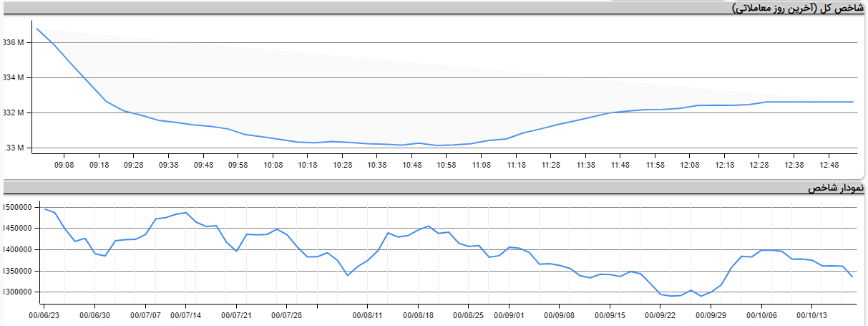The height and width of the screenshot is (326, 868).
Task: Click the 11:18 time label on top chart
Action: 516,165
